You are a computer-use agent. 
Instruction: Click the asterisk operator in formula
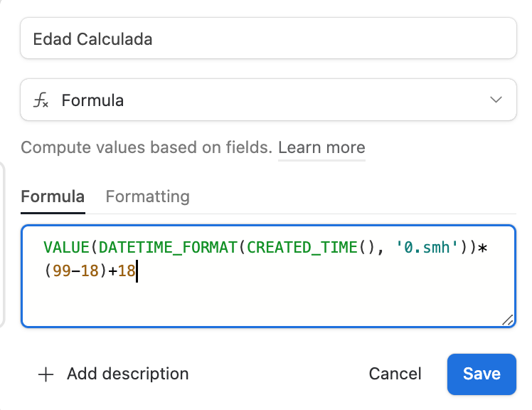tap(482, 247)
